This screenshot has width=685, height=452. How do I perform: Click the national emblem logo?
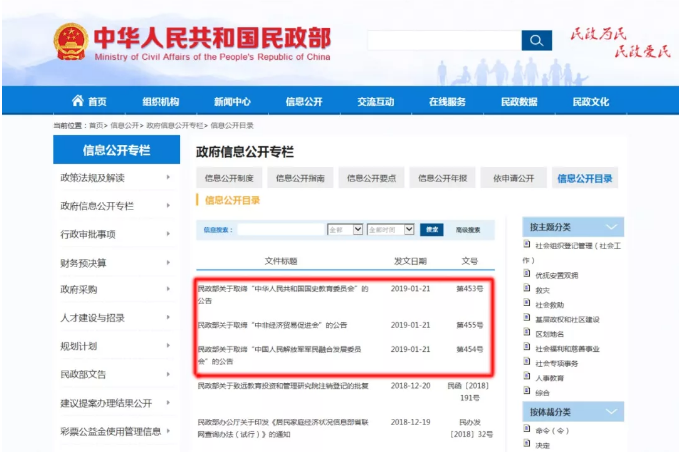(71, 42)
